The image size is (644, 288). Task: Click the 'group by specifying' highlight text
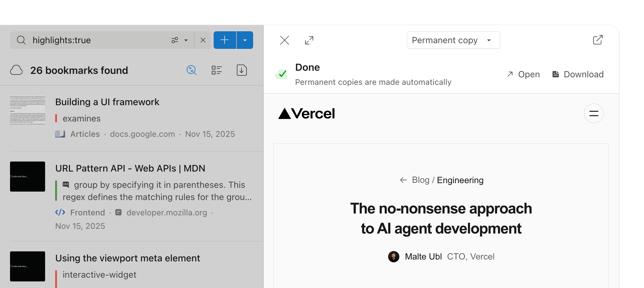(x=157, y=191)
